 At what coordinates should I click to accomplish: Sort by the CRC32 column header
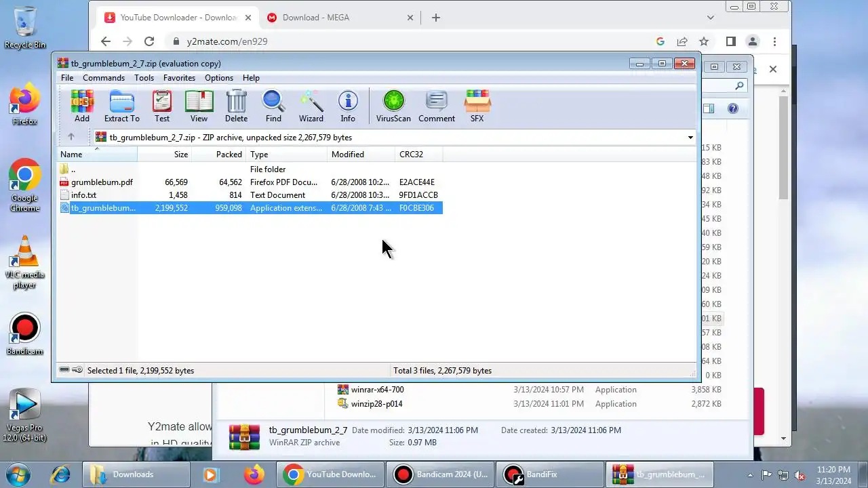point(419,155)
